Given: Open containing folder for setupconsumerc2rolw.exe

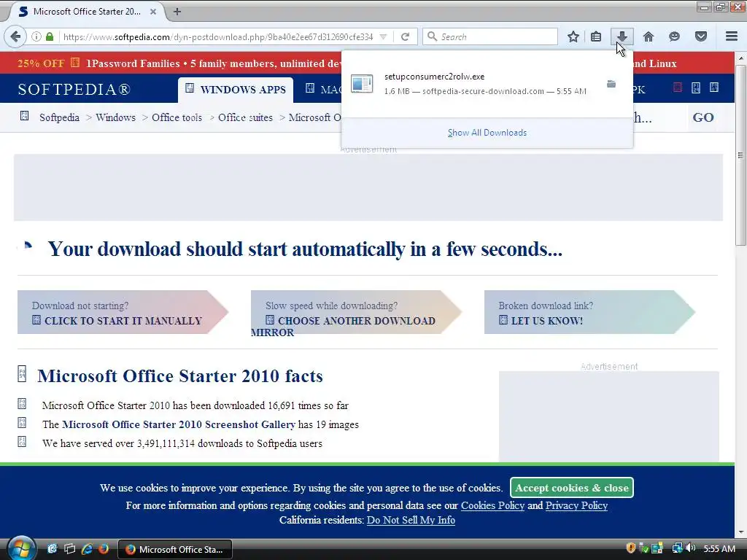Looking at the screenshot, I should (x=611, y=84).
